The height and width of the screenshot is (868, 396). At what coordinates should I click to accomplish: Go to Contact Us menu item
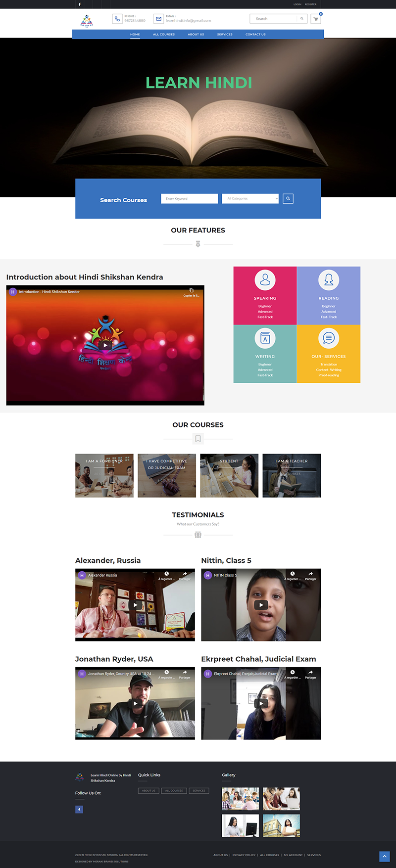pyautogui.click(x=255, y=35)
